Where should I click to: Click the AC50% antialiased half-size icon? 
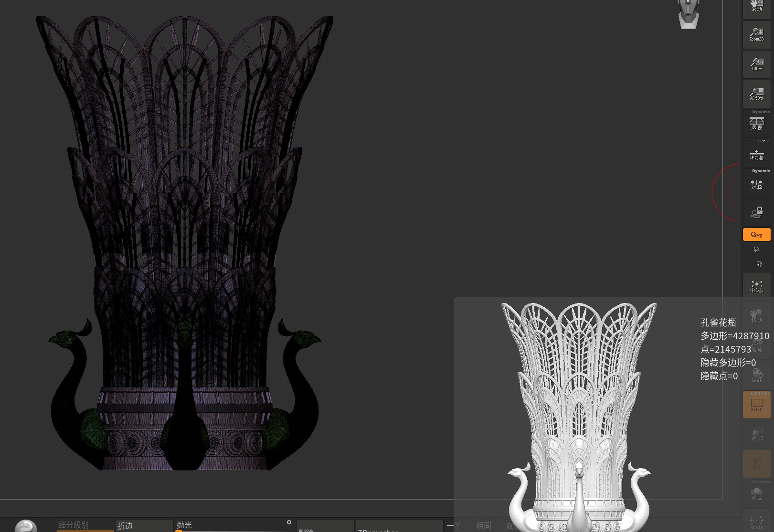tap(757, 94)
